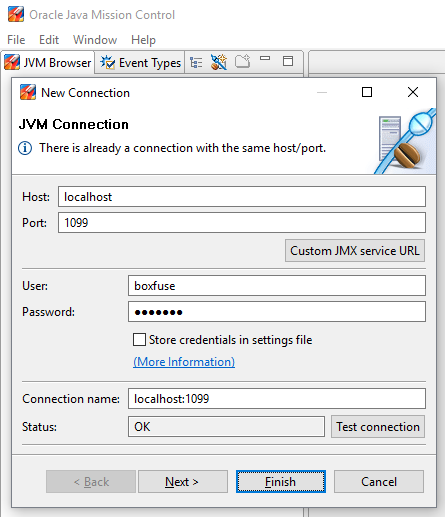Click the tree layout icon in JVM Browser toolbar
Viewport: 445px width, 517px height.
click(196, 62)
